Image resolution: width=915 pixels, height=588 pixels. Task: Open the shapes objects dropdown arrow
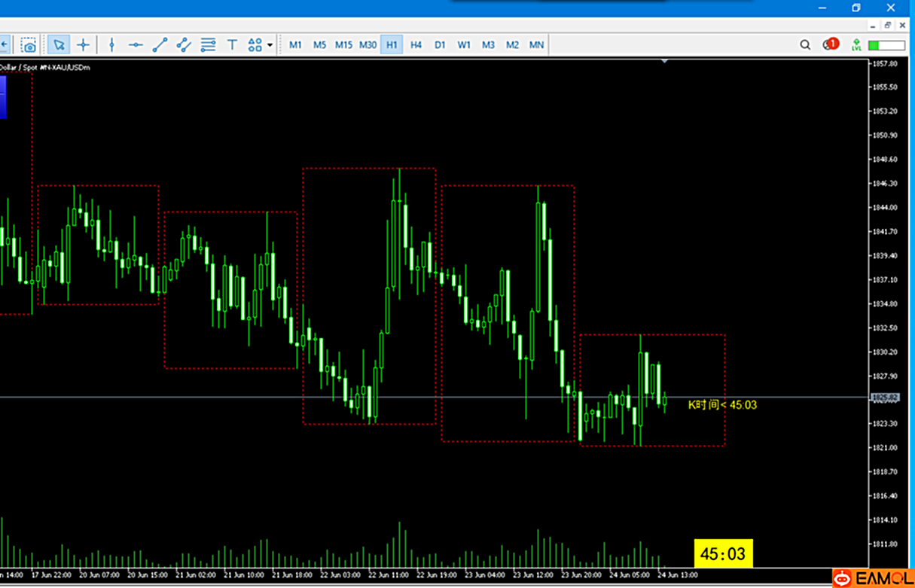tap(270, 45)
